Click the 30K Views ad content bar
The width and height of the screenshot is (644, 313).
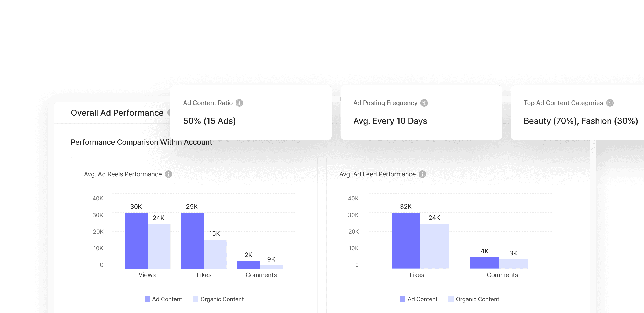coord(136,240)
